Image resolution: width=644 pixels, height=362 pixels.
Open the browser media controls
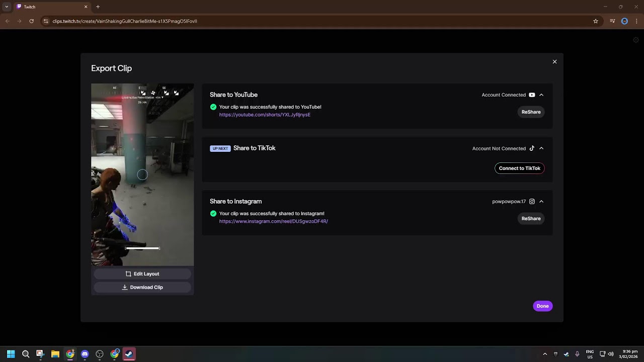pyautogui.click(x=612, y=21)
